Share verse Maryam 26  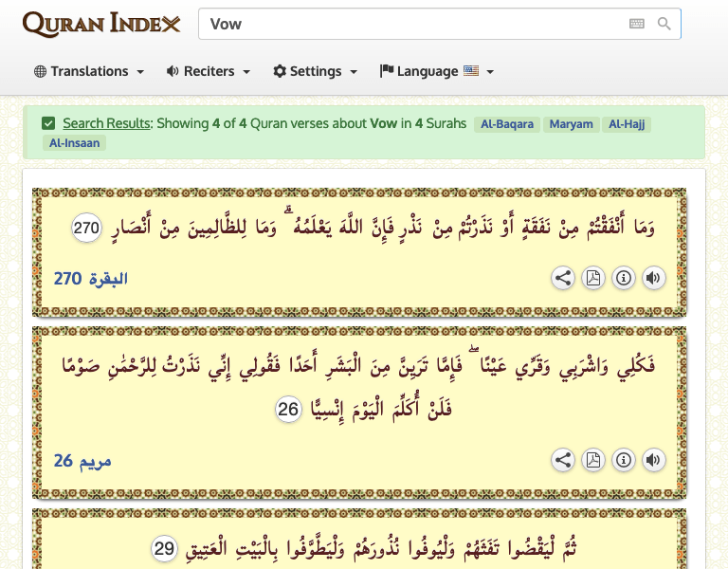pos(563,460)
